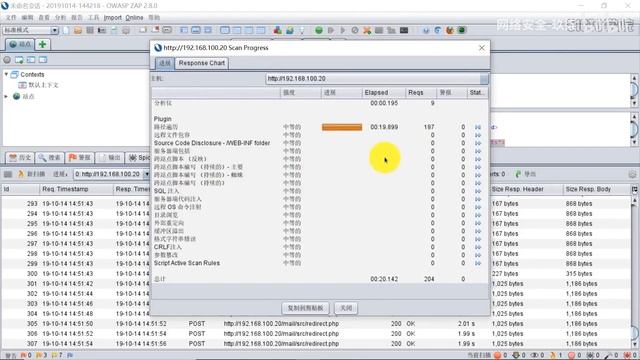
Task: Skip the CRLF注入 plugin via arrow icon
Action: pos(478,247)
